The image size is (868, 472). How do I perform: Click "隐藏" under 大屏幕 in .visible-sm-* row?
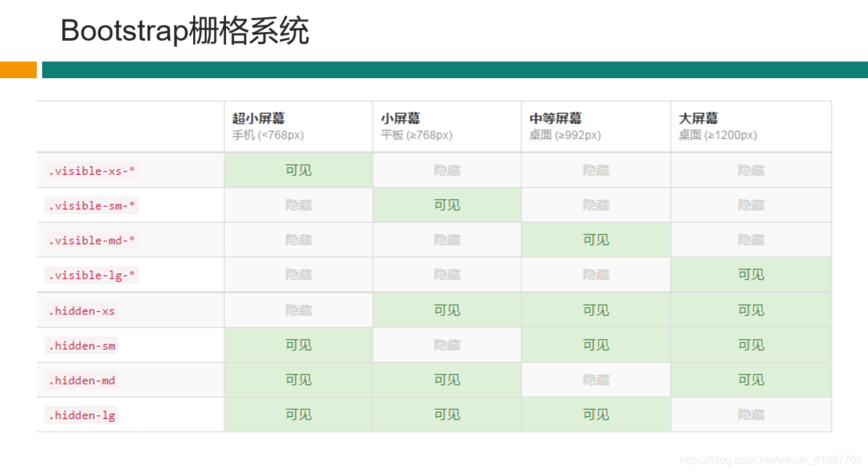pos(751,205)
